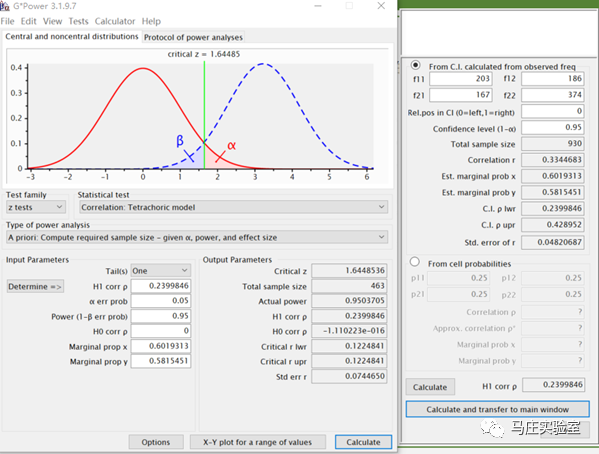Image resolution: width=599 pixels, height=454 pixels.
Task: Open the Calculator menu
Action: pos(115,21)
